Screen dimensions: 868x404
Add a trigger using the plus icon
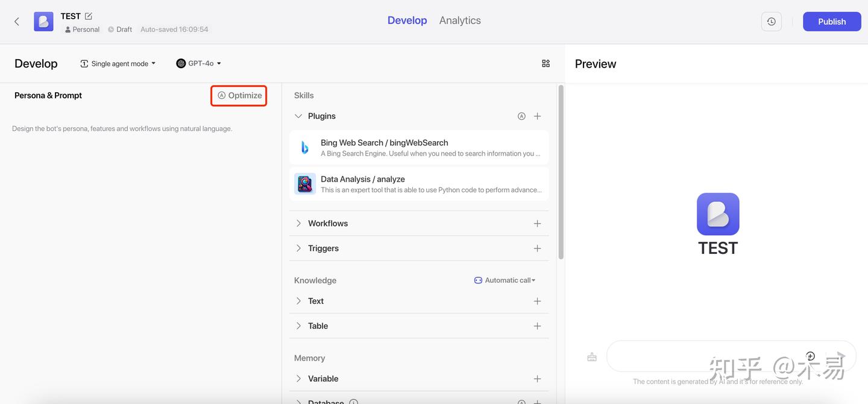pos(537,248)
